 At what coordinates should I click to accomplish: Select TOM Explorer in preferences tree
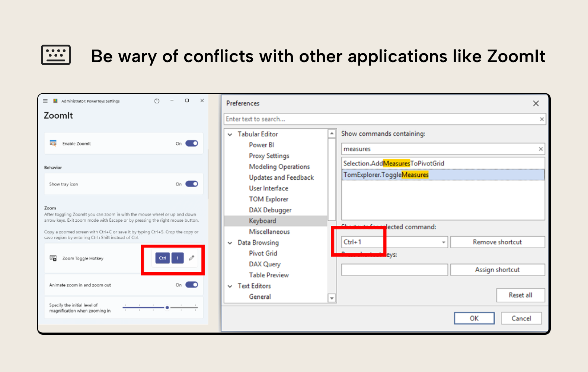pos(269,199)
